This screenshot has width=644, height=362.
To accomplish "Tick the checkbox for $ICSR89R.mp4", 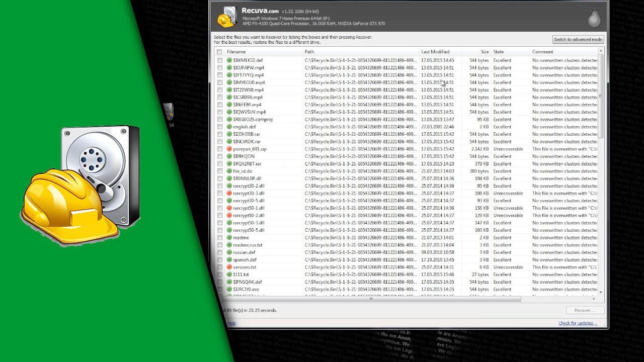I will click(x=219, y=97).
